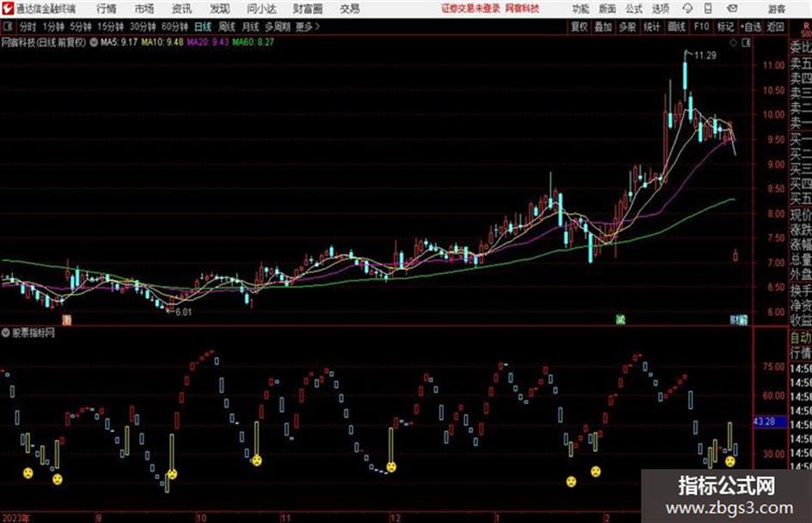
Task: Switch to 15分钟 period
Action: (x=111, y=27)
